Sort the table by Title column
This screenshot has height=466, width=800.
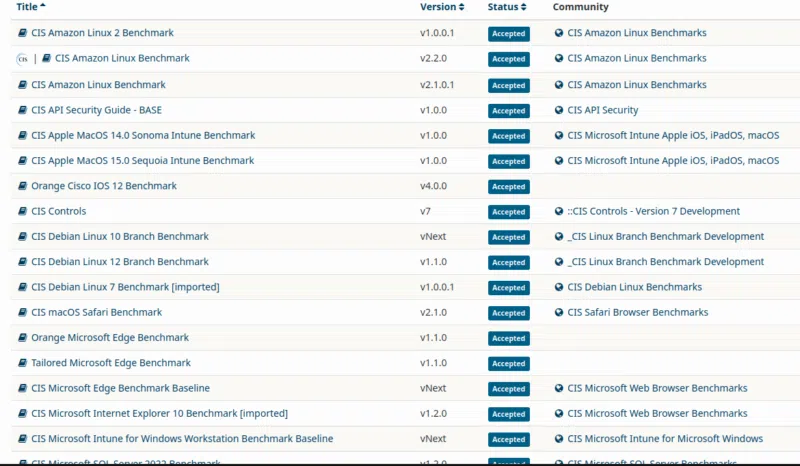coord(25,7)
